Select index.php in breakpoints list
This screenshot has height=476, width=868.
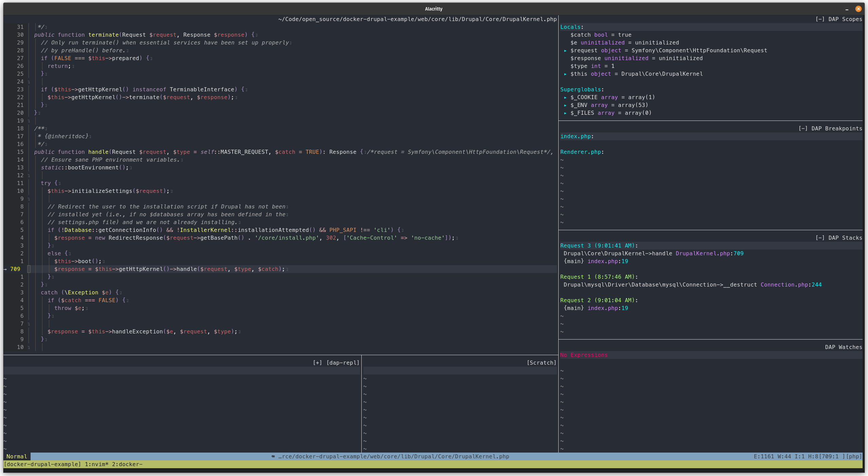575,136
